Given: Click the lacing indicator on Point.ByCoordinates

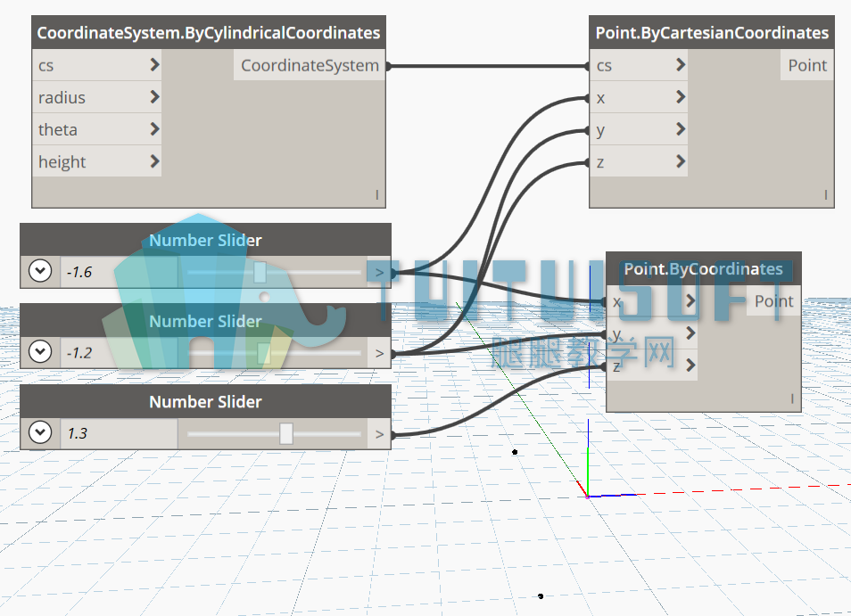Looking at the screenshot, I should (x=792, y=399).
